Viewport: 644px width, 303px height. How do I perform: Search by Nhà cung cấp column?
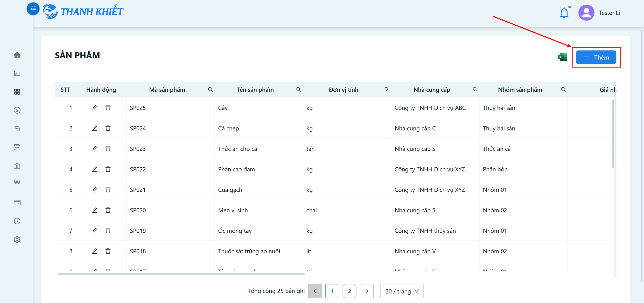(x=475, y=89)
